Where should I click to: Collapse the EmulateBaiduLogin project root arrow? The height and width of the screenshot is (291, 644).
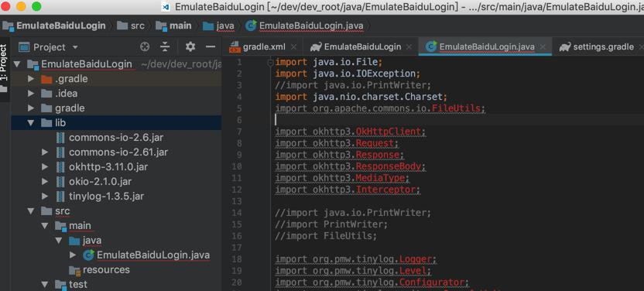(17, 64)
